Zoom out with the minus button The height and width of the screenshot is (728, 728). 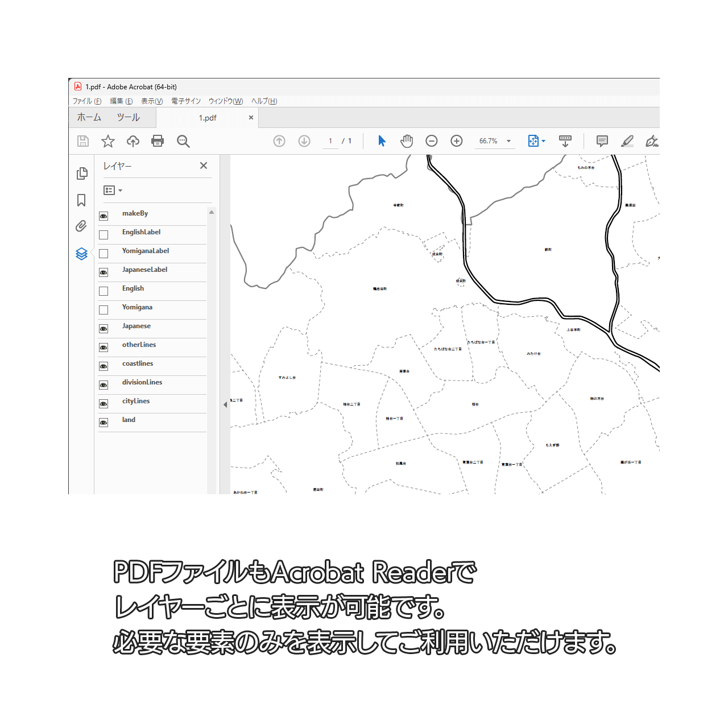coord(432,141)
